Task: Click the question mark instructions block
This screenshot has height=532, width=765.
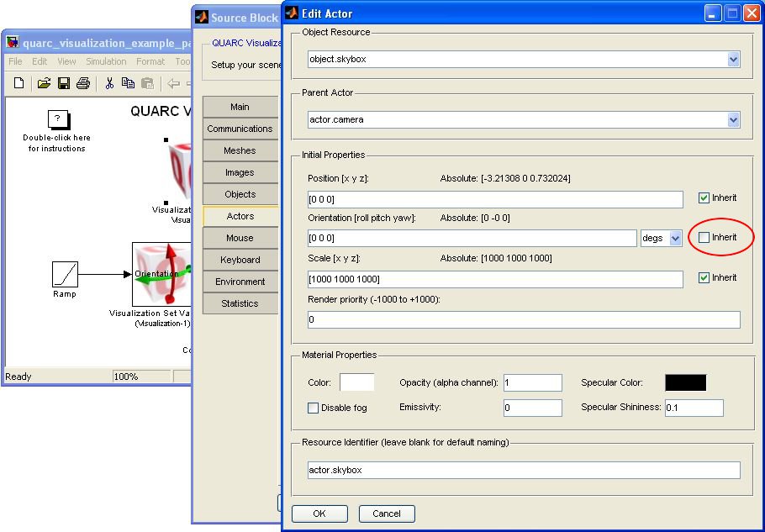Action: 57,119
